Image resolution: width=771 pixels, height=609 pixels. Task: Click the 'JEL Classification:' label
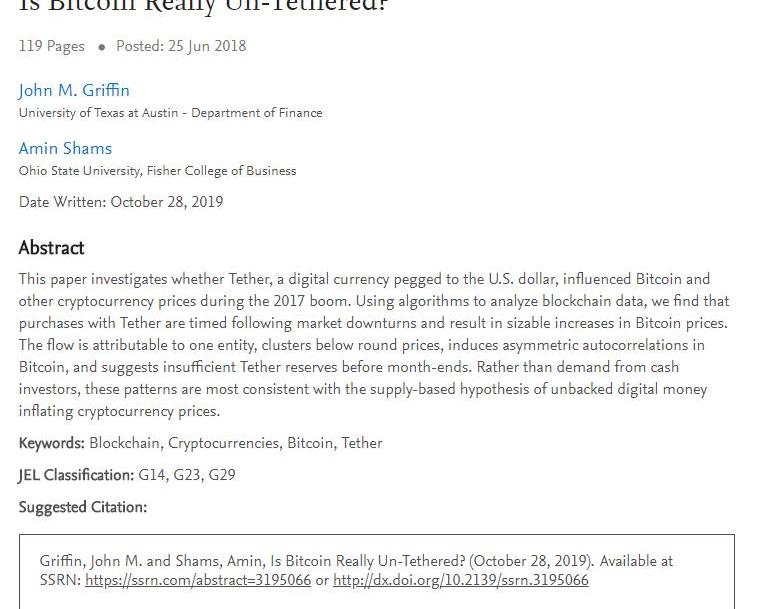point(76,475)
